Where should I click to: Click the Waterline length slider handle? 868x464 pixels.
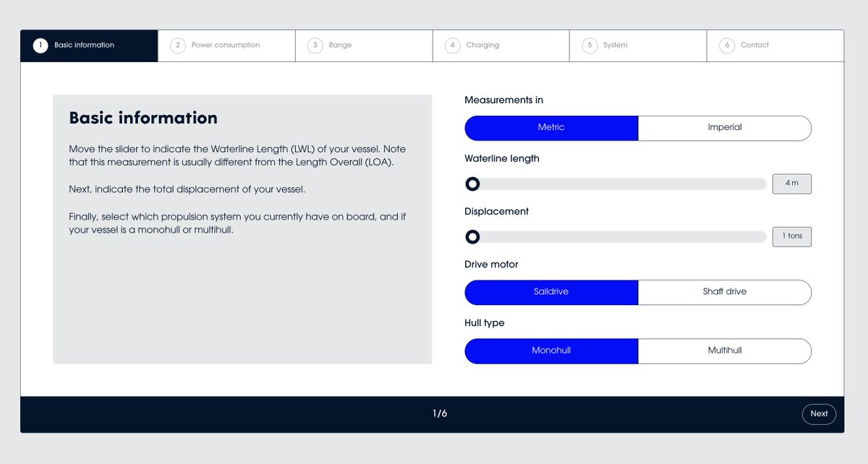pos(472,184)
